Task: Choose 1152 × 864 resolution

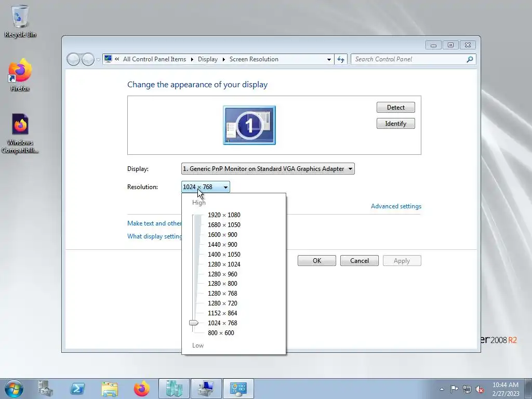Action: click(222, 313)
